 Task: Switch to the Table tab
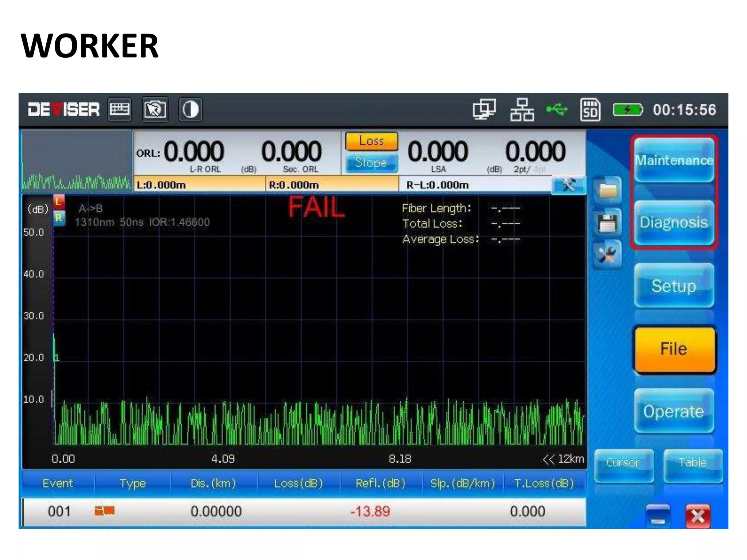[x=693, y=463]
